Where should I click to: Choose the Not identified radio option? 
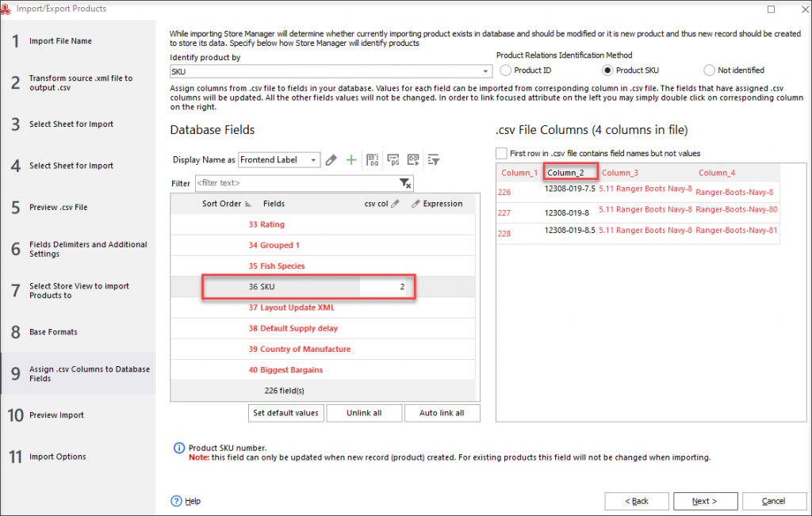point(709,71)
